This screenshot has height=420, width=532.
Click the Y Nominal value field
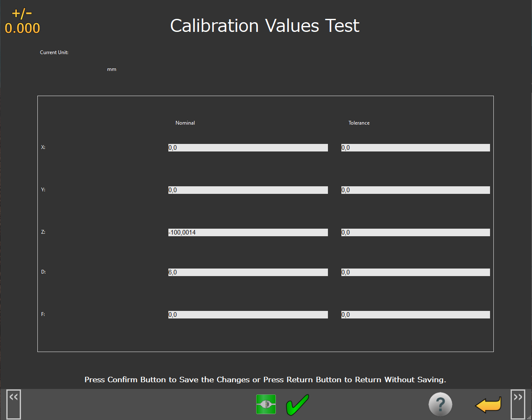pos(248,190)
